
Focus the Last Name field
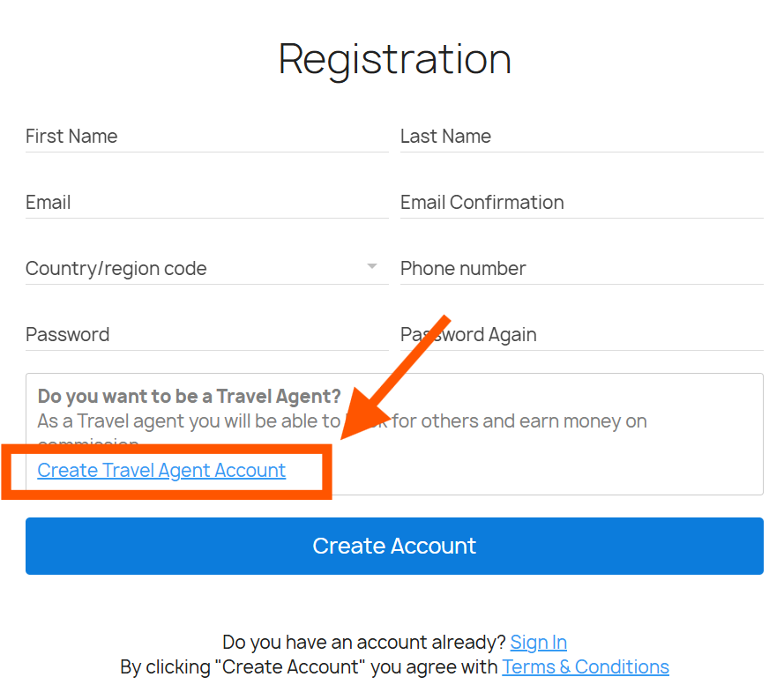[581, 137]
